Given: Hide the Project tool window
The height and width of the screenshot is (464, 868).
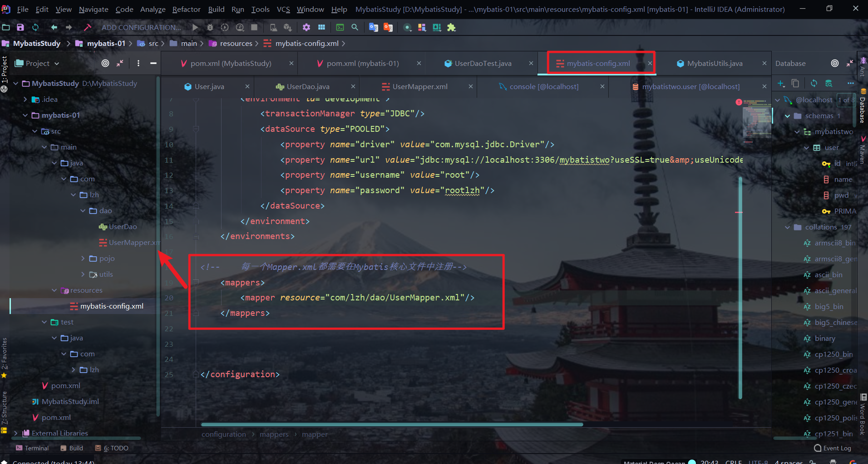Looking at the screenshot, I should (153, 63).
